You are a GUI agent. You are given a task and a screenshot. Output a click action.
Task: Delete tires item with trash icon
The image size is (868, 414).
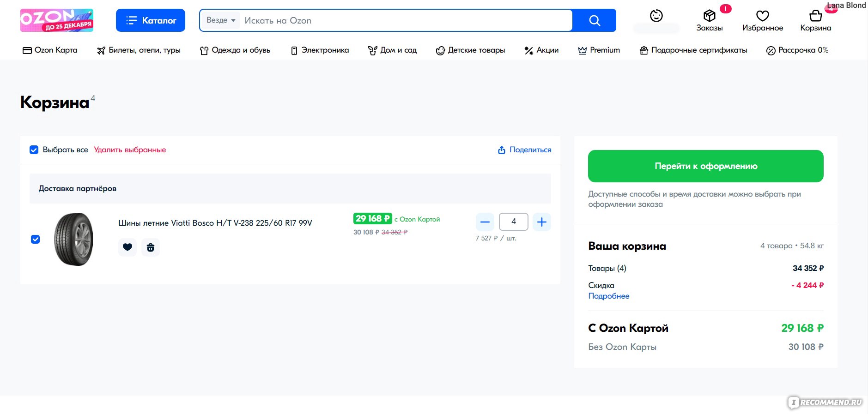tap(151, 247)
